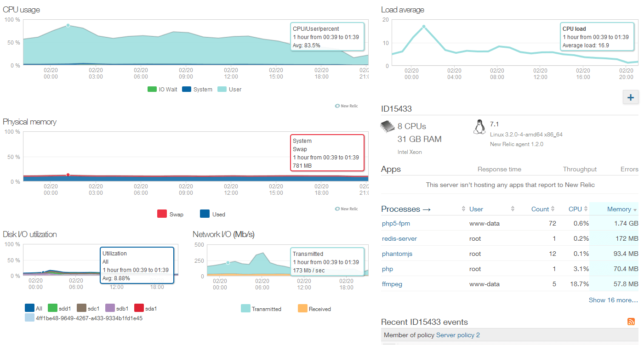This screenshot has width=644, height=345.
Task: Click the CPU chip icon beside 8 CPUs
Action: pyautogui.click(x=388, y=126)
